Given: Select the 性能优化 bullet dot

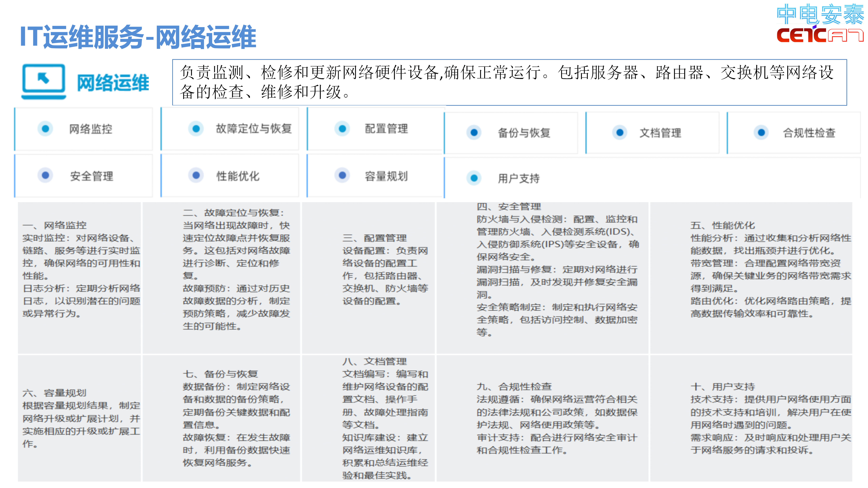Looking at the screenshot, I should click(196, 175).
